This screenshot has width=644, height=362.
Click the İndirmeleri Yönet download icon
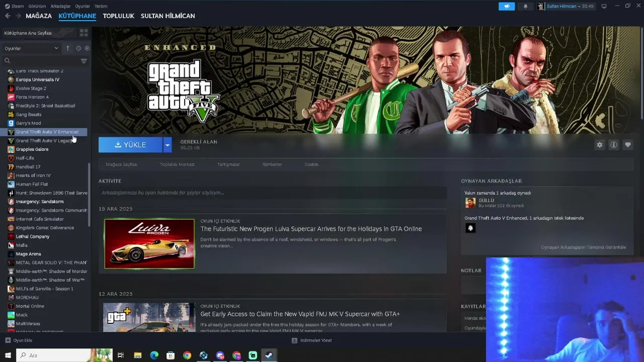pos(294,340)
